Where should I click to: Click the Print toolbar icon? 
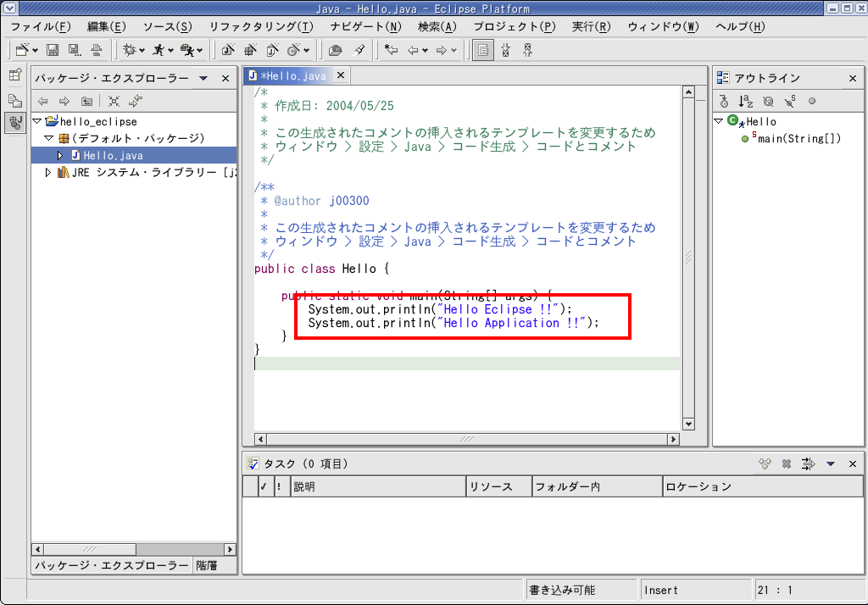97,50
